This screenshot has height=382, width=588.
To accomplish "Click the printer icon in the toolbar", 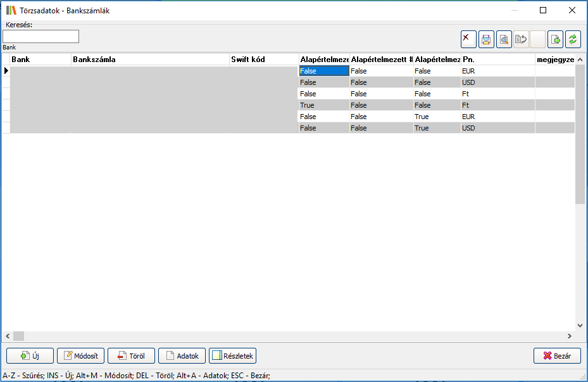I will [486, 39].
